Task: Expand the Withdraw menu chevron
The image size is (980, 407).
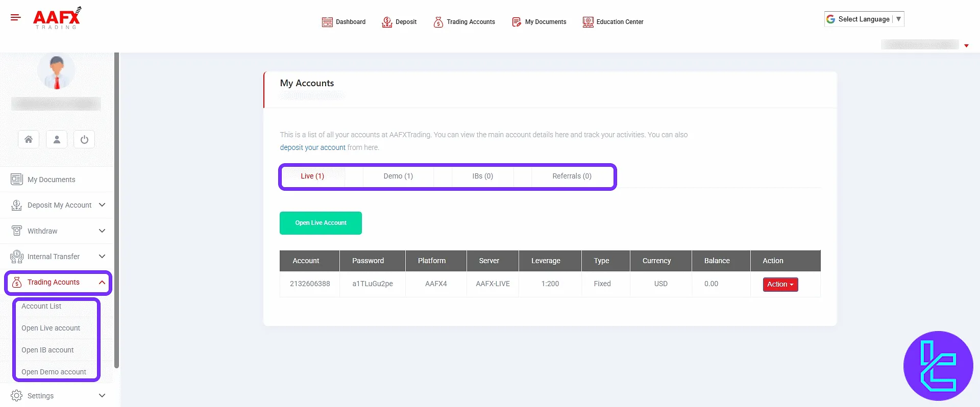Action: [102, 231]
